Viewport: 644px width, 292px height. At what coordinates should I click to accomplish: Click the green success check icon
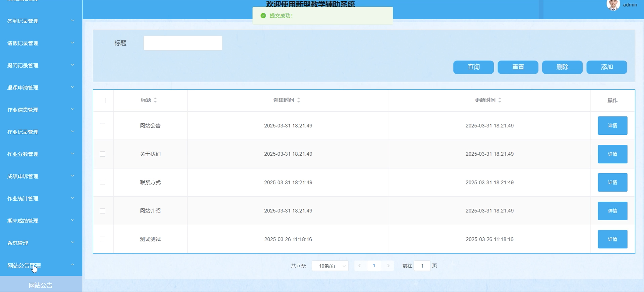click(x=263, y=16)
